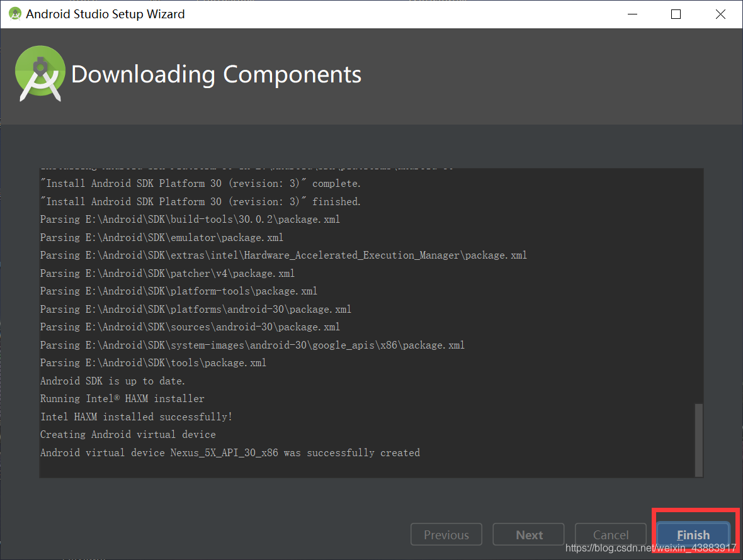The height and width of the screenshot is (560, 743).
Task: Click the emulator\package.xml parsing line
Action: [x=162, y=237]
